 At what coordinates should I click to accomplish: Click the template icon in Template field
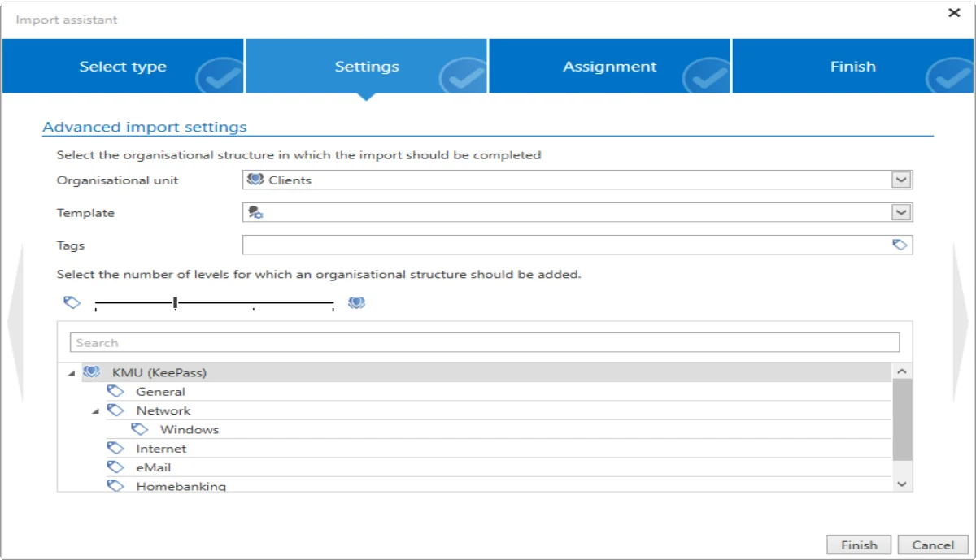click(255, 213)
